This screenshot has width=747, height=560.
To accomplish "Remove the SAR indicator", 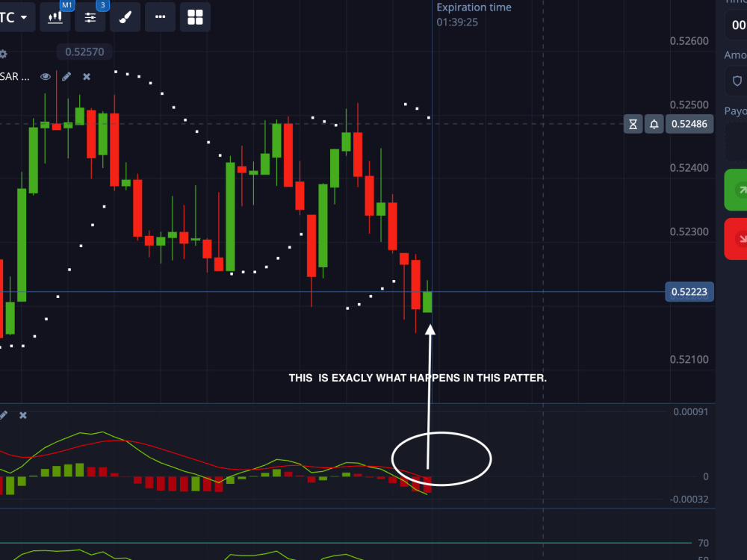I will pyautogui.click(x=87, y=77).
